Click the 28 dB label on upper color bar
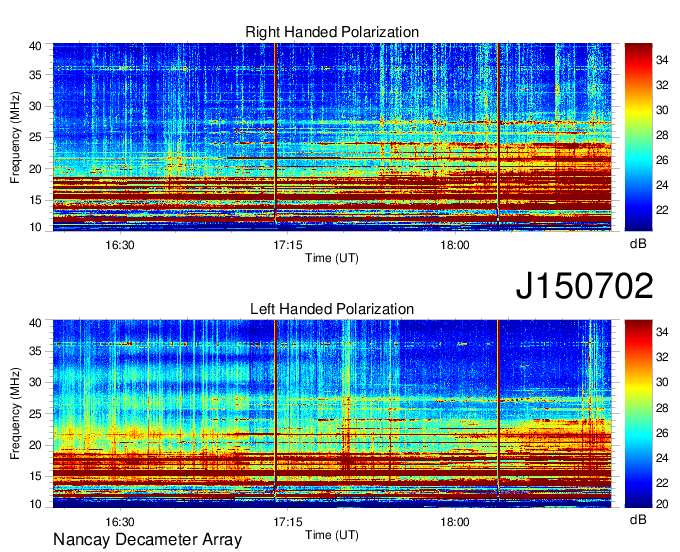Image resolution: width=680 pixels, height=552 pixels. (x=662, y=135)
